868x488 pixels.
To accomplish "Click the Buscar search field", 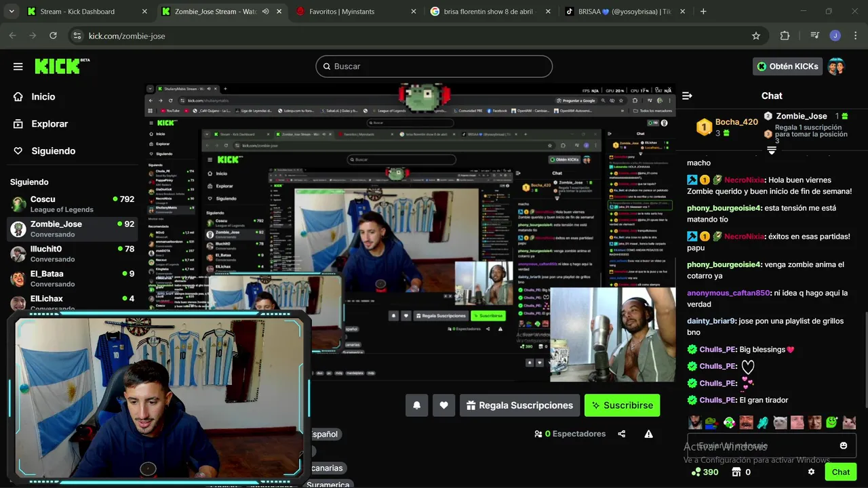I will coord(434,66).
